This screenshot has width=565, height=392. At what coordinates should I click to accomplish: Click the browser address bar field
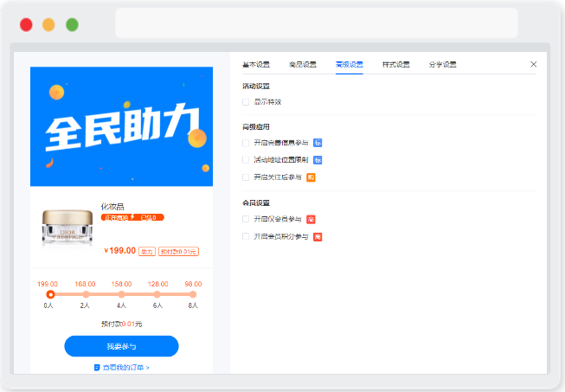317,23
